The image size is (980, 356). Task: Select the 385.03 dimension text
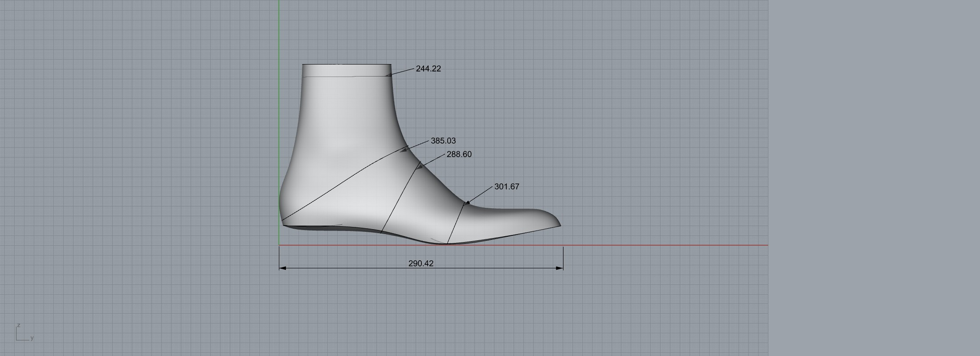(443, 141)
